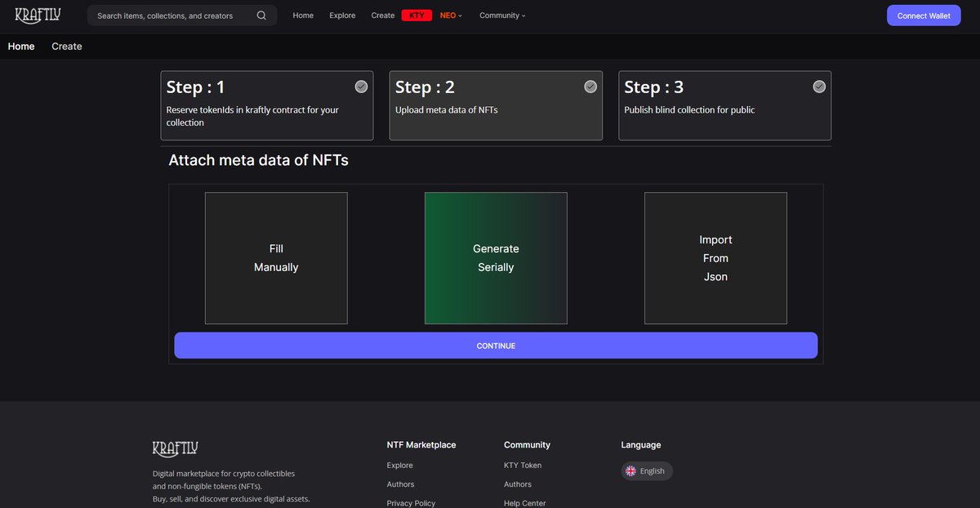Click the 'NTF Marketplace' footer heading
The image size is (980, 508).
[x=421, y=445]
